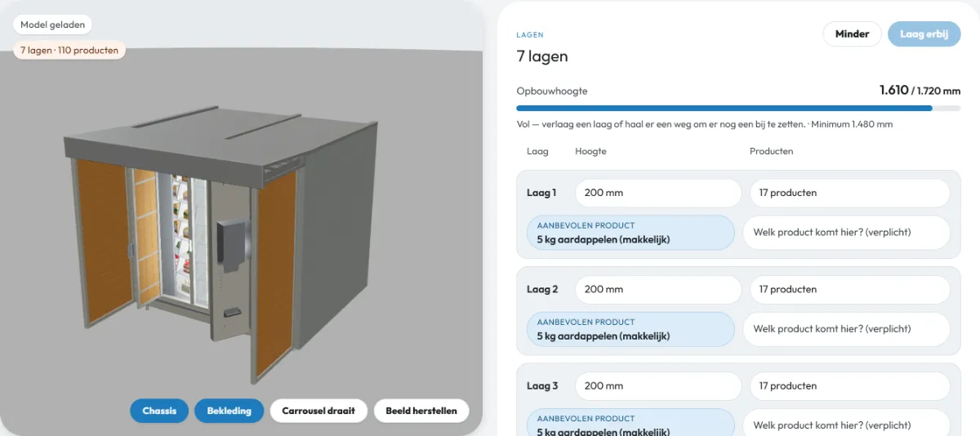Click the 3D vending machine model

tap(220, 245)
